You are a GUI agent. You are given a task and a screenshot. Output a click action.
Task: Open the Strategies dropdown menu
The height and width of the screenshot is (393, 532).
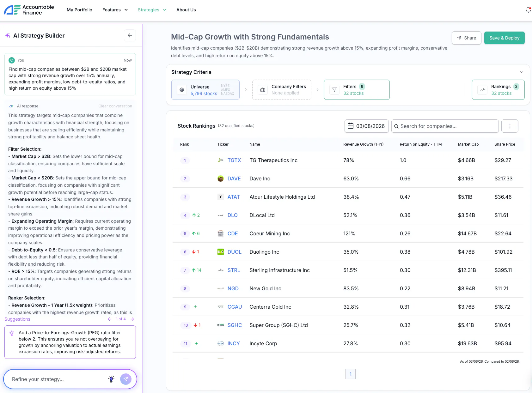[152, 10]
